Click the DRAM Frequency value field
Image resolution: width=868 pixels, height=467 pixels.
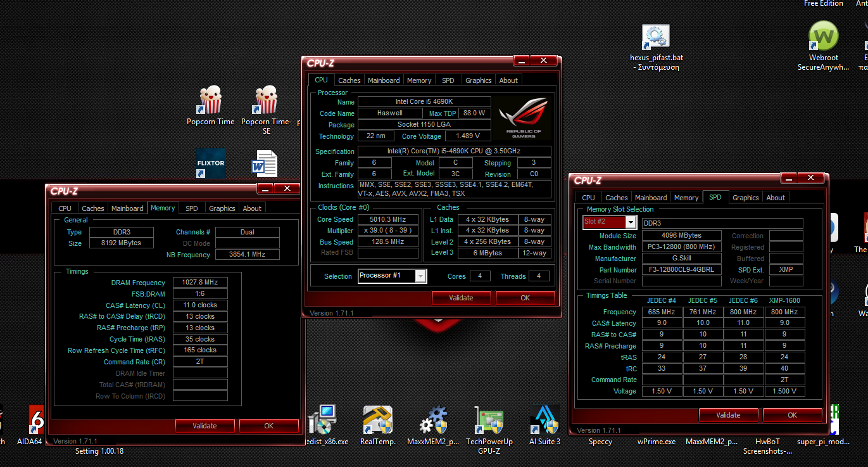(x=200, y=283)
